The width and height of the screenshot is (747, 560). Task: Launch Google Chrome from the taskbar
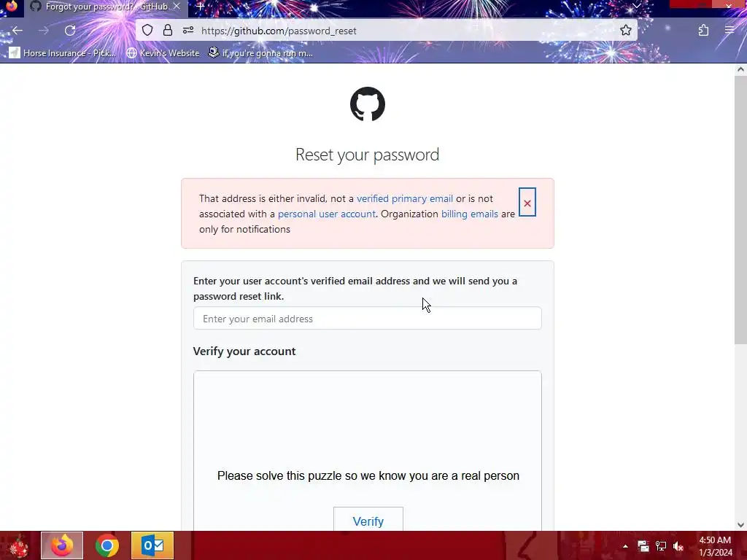[x=107, y=545]
